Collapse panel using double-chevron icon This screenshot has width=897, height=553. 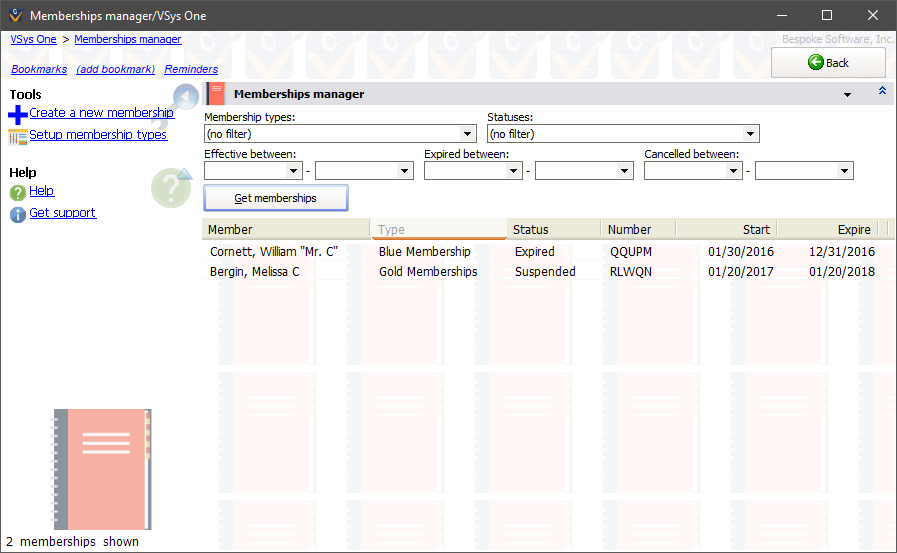(882, 92)
